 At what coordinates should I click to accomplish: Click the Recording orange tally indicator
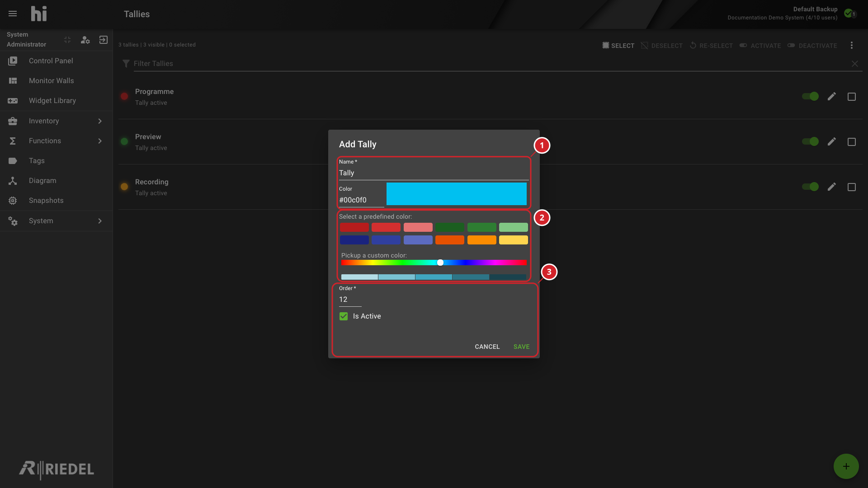tap(124, 187)
